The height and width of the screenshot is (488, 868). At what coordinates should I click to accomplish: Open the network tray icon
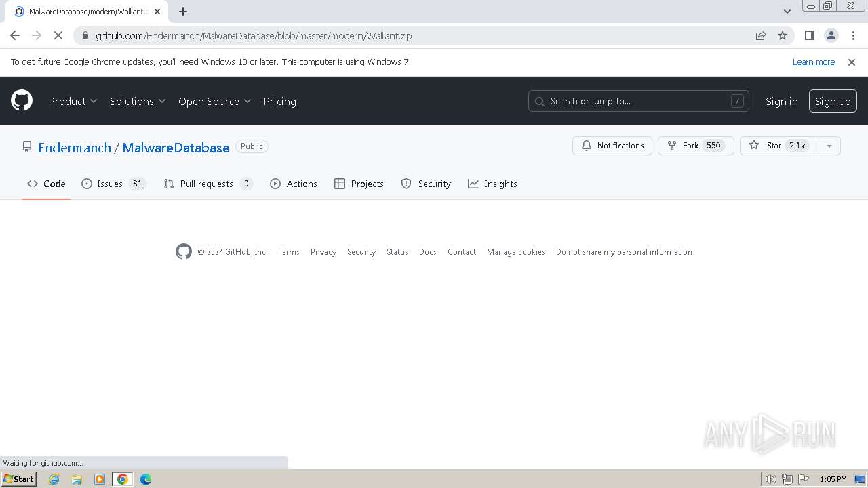[787, 479]
